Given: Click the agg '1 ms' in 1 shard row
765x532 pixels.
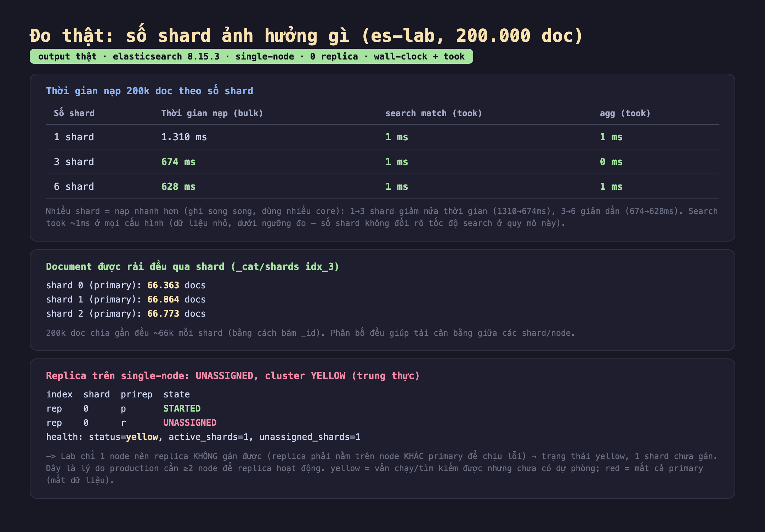Looking at the screenshot, I should click(x=611, y=137).
